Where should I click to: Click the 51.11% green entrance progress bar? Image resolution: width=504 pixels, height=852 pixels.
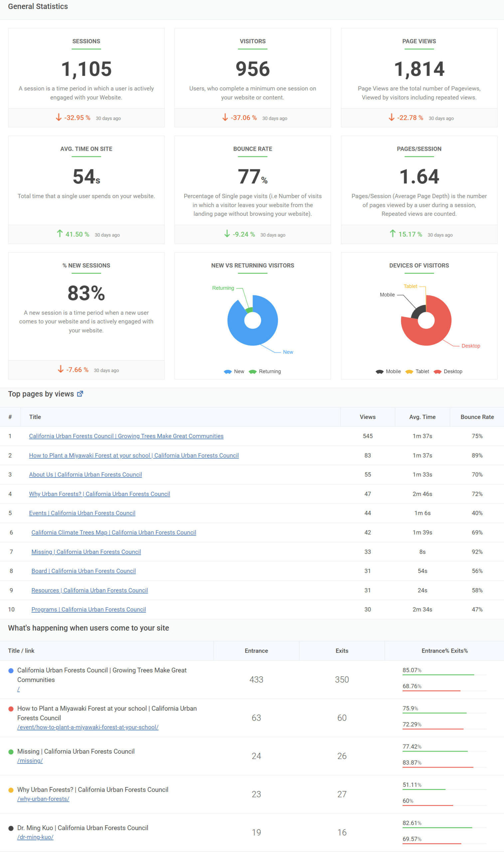424,789
